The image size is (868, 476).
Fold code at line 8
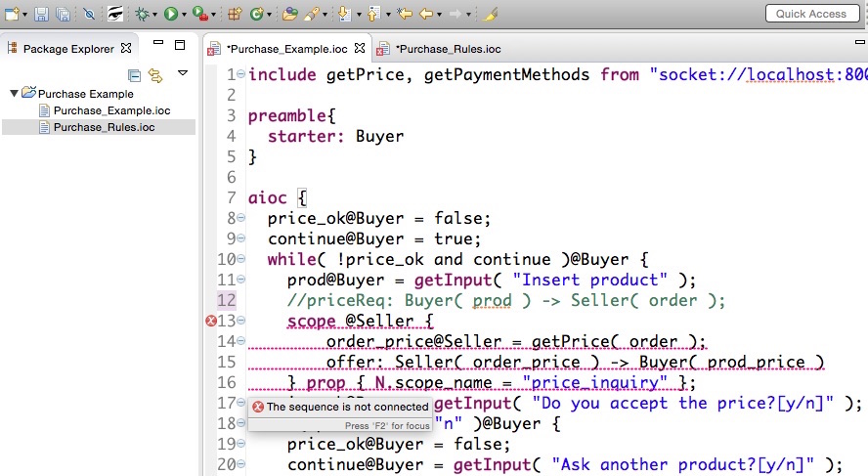(x=241, y=218)
